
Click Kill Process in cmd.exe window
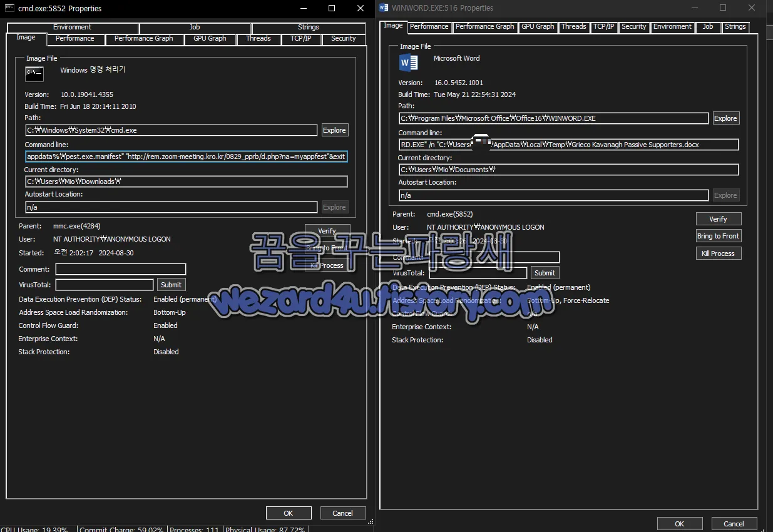click(327, 265)
